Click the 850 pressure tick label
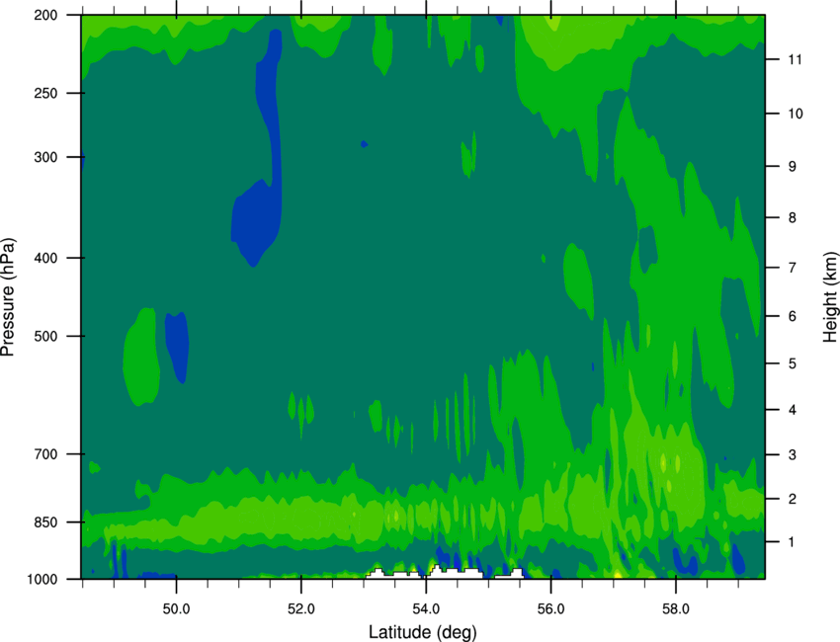 click(x=45, y=522)
